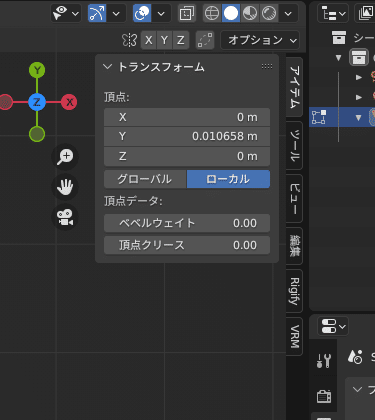Click the scene shapes icon in properties header
Viewport: 375px width, 420px height.
click(355, 357)
